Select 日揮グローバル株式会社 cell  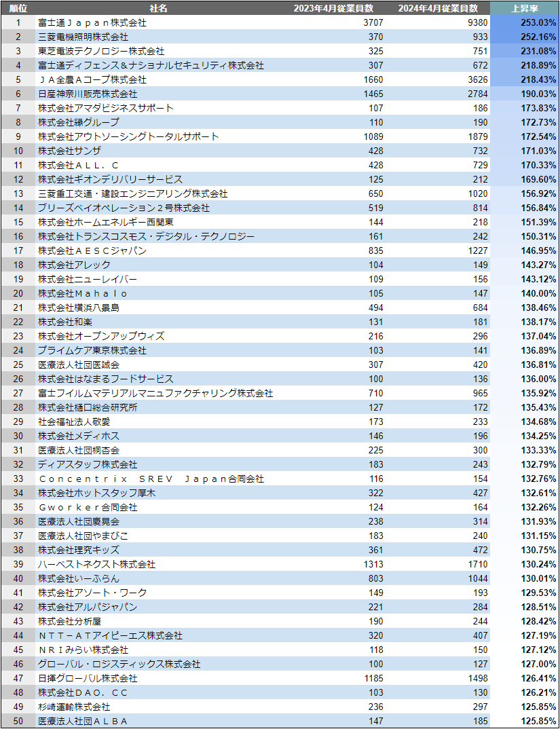[88, 679]
